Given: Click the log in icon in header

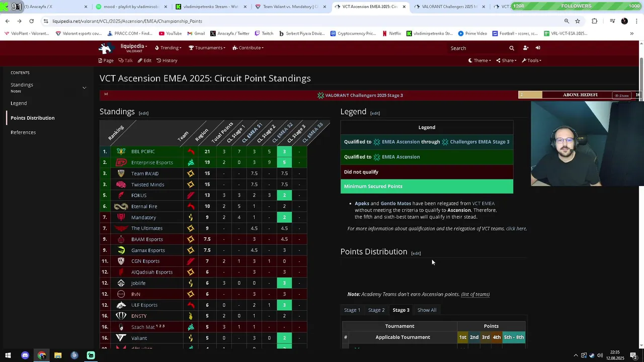Looking at the screenshot, I should 538,48.
